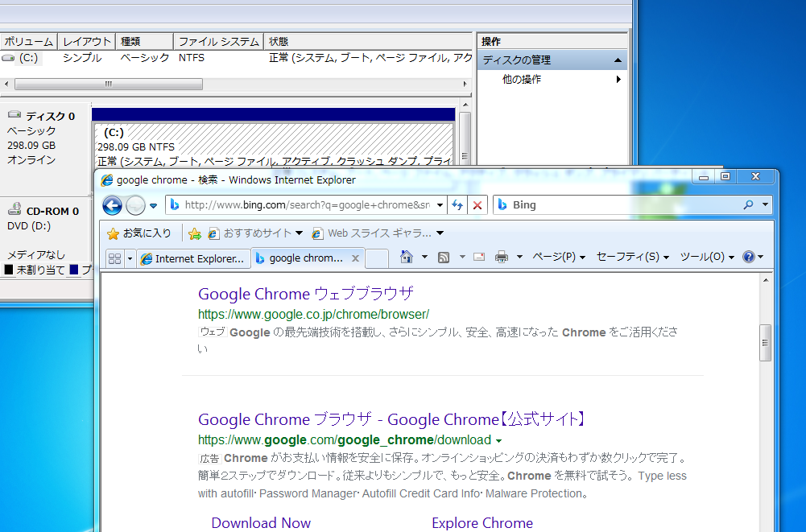
Task: Click the ファイル システム column header
Action: (x=218, y=42)
